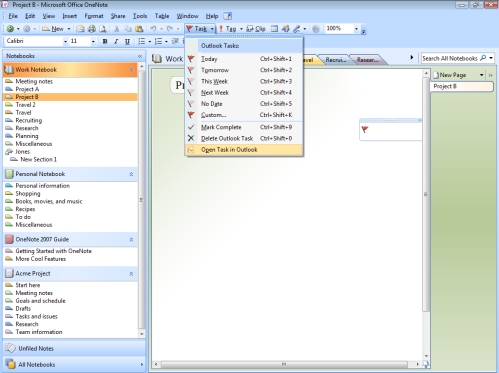Open the font size dropdown arrow
This screenshot has width=499, height=373.
(93, 41)
